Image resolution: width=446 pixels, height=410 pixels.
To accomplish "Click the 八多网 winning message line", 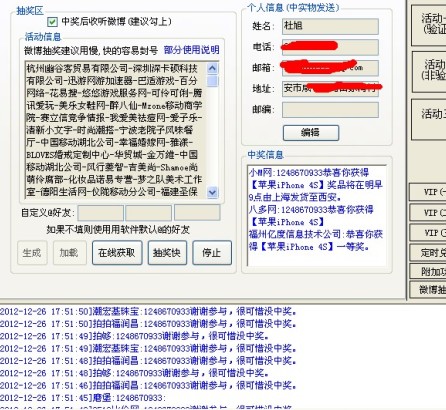I will click(x=311, y=210).
